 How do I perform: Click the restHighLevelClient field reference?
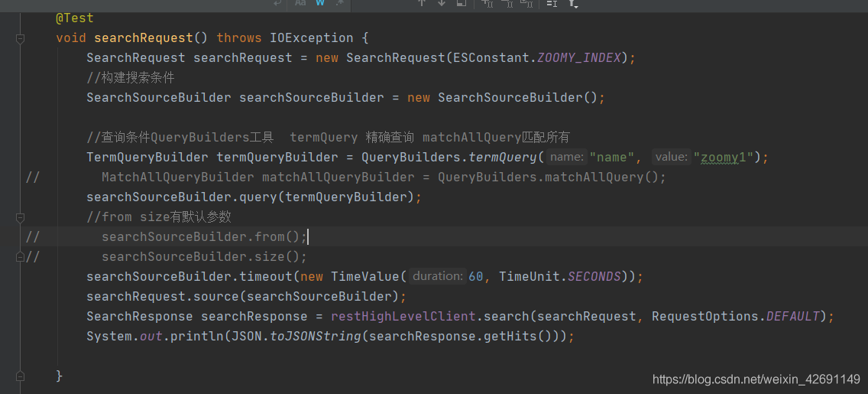[x=403, y=317]
